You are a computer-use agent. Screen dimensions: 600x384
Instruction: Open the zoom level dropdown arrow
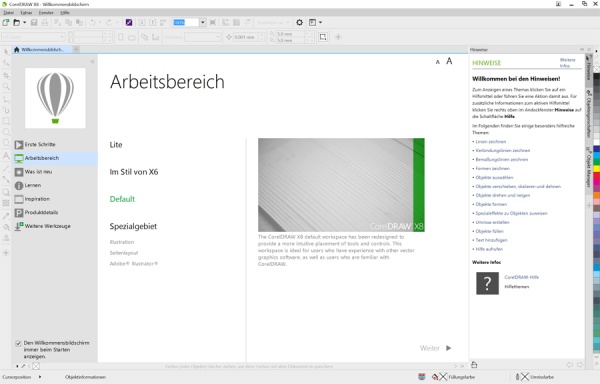click(203, 23)
